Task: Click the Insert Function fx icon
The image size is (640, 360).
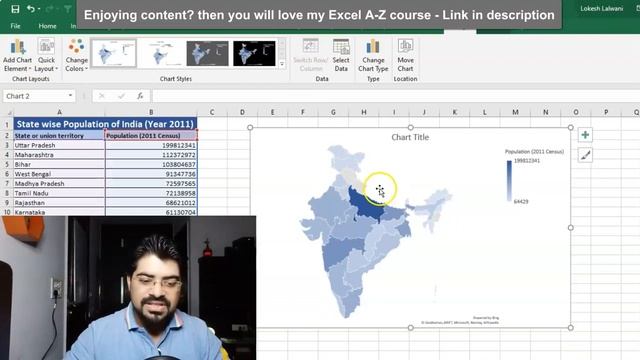Action: pyautogui.click(x=140, y=96)
